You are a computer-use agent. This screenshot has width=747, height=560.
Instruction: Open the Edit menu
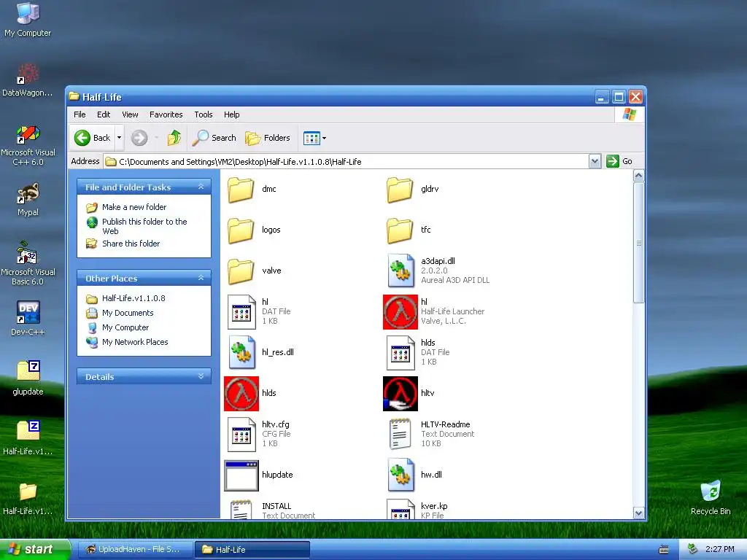point(104,114)
